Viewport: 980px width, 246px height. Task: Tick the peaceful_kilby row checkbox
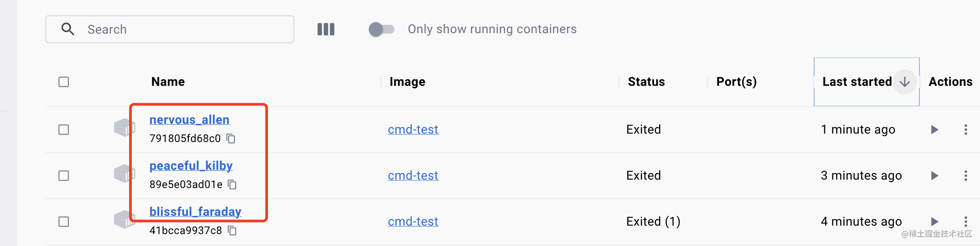click(x=64, y=176)
